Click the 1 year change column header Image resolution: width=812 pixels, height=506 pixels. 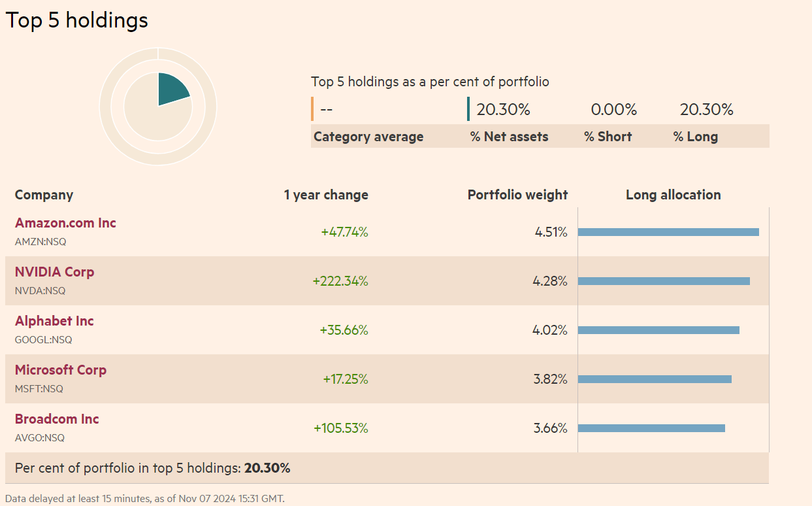tap(325, 195)
